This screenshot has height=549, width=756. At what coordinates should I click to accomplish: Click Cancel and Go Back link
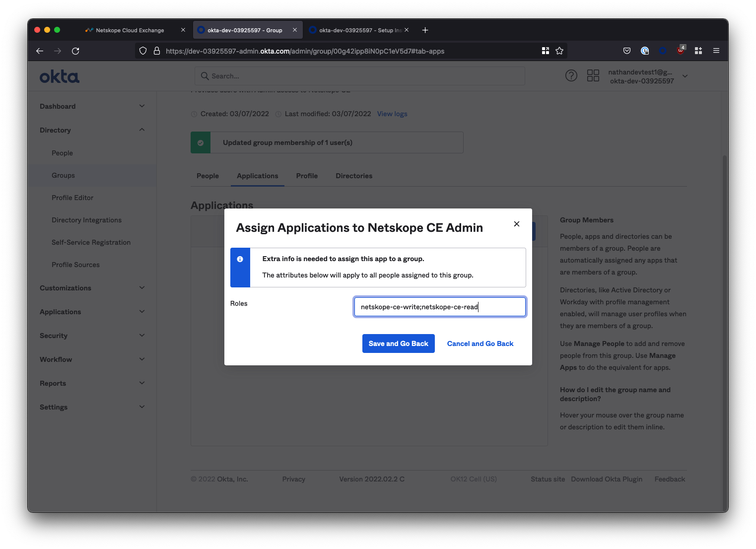480,343
